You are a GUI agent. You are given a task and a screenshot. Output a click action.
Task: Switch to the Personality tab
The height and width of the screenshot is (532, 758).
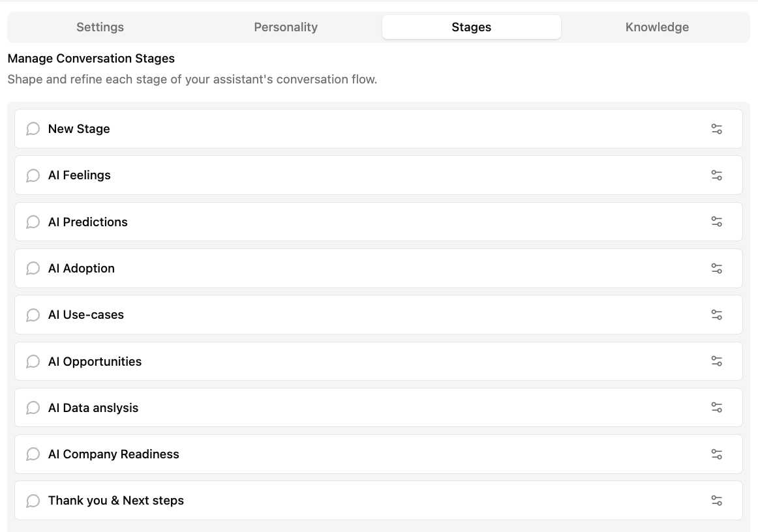pyautogui.click(x=286, y=27)
